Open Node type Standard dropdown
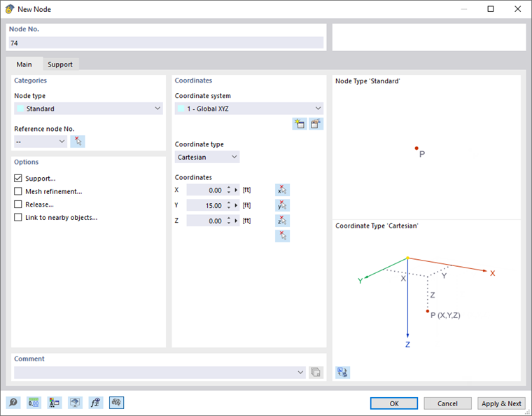This screenshot has width=532, height=416. pyautogui.click(x=88, y=109)
